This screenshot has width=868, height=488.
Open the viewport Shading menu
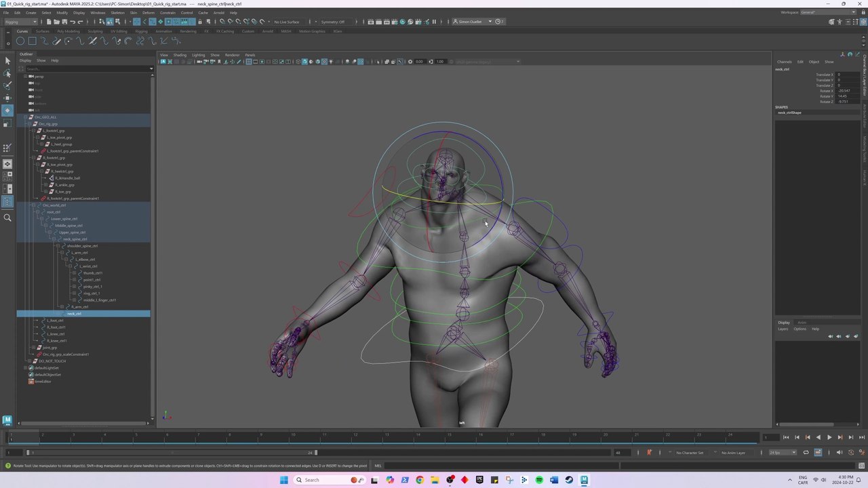click(180, 55)
